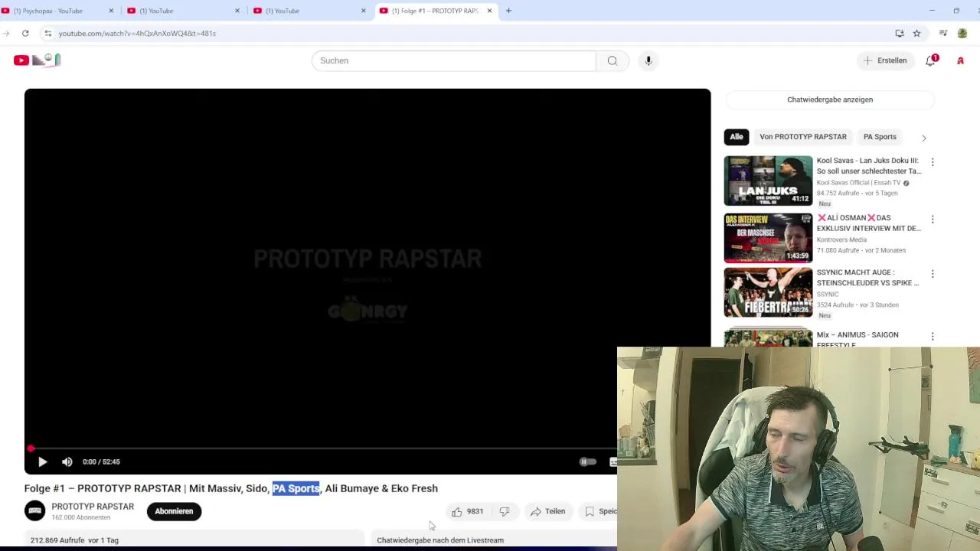The height and width of the screenshot is (551, 980).
Task: Open the SSYNIC MACHT AUGE video thumbnail
Action: [768, 292]
